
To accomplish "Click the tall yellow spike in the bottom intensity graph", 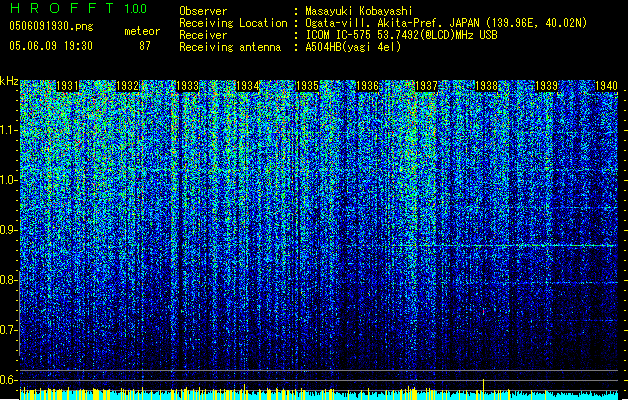I will pyautogui.click(x=483, y=388).
